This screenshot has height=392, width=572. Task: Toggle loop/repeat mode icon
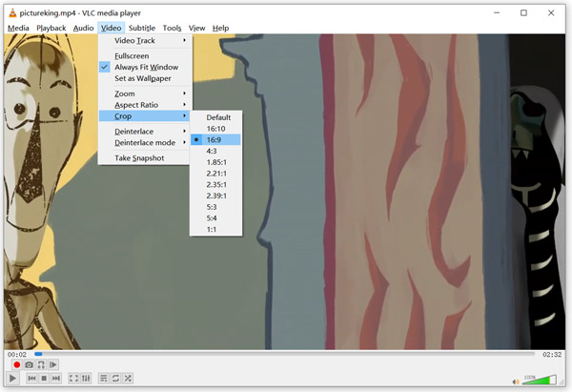(x=115, y=378)
